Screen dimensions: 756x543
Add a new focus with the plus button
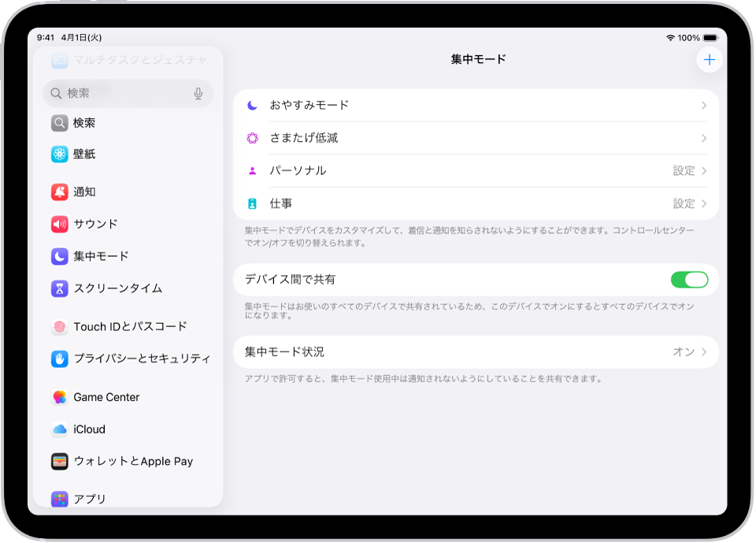(710, 59)
